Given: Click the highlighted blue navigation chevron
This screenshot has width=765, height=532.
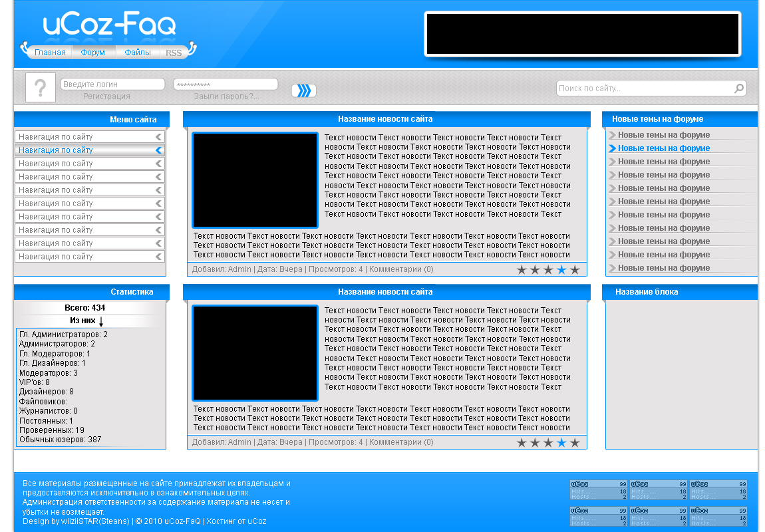Looking at the screenshot, I should point(158,150).
